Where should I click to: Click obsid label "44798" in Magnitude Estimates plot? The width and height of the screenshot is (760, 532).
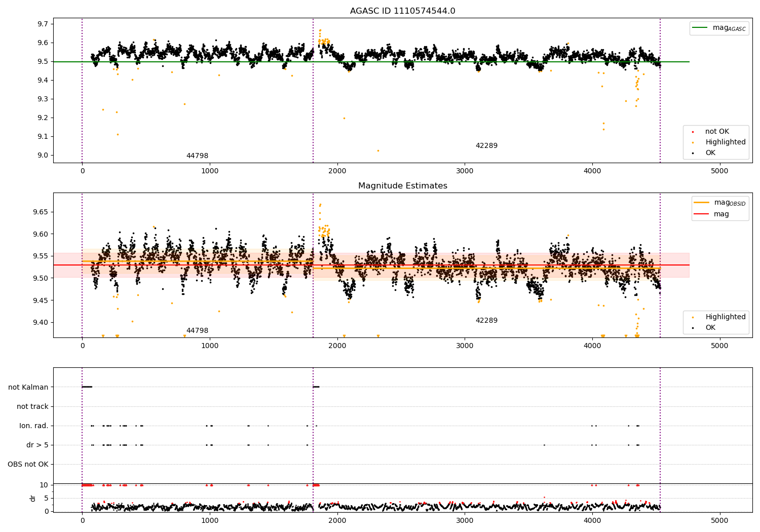197,331
